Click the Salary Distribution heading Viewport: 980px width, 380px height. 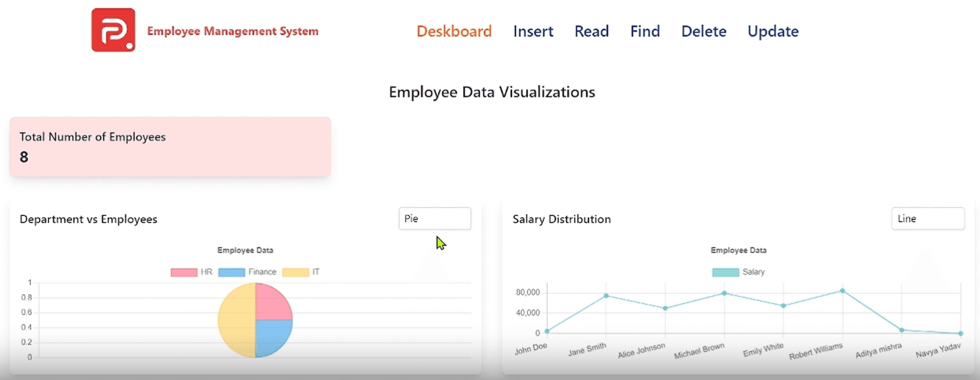(562, 219)
